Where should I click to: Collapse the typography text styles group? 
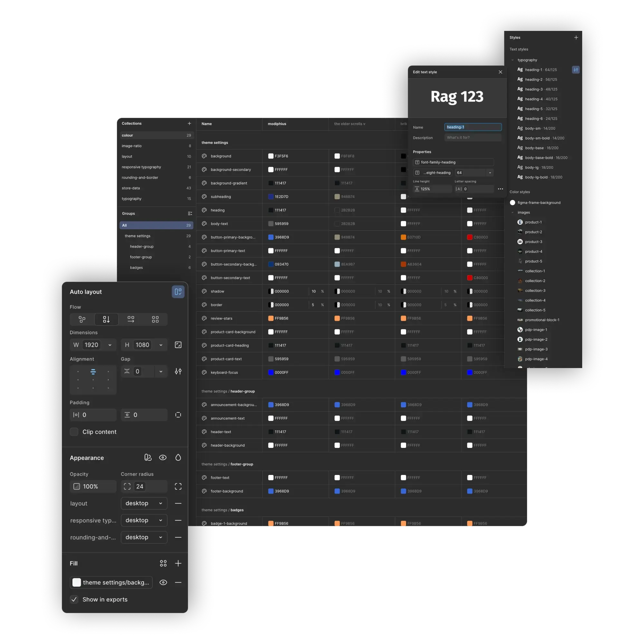(513, 60)
